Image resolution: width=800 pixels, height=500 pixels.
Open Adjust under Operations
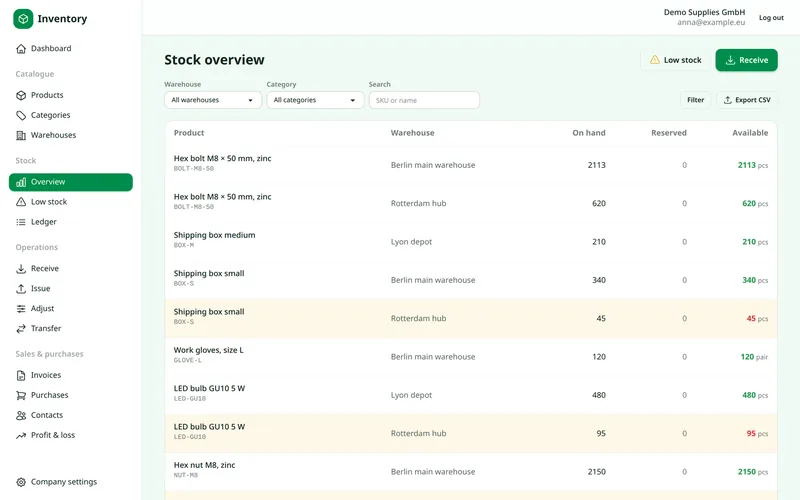point(71,309)
